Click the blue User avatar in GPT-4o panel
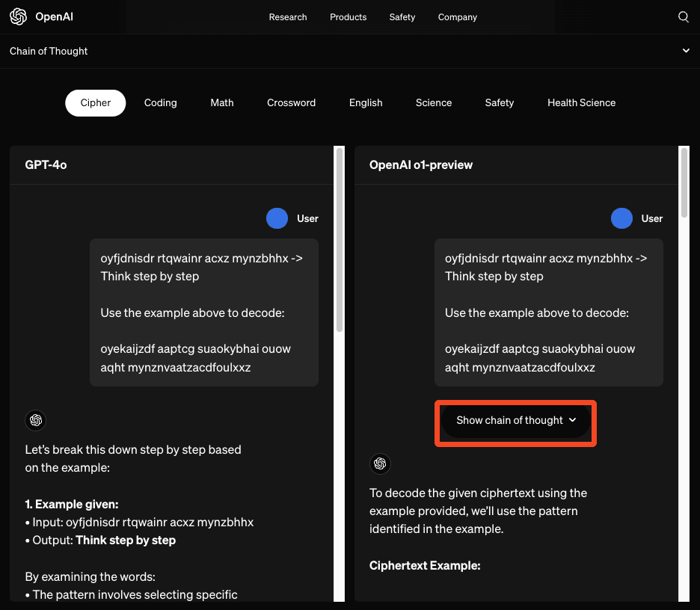This screenshot has height=610, width=700. (x=277, y=218)
